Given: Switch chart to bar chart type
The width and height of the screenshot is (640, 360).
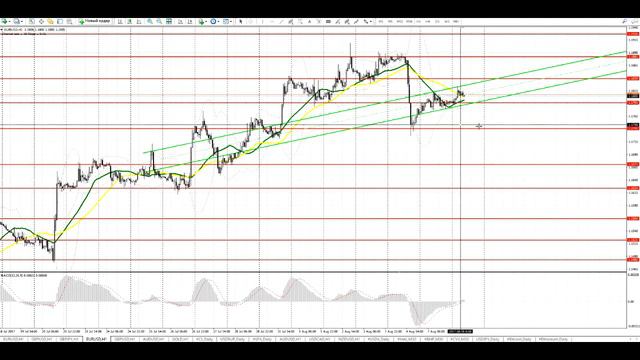Looking at the screenshot, I should tap(120, 21).
